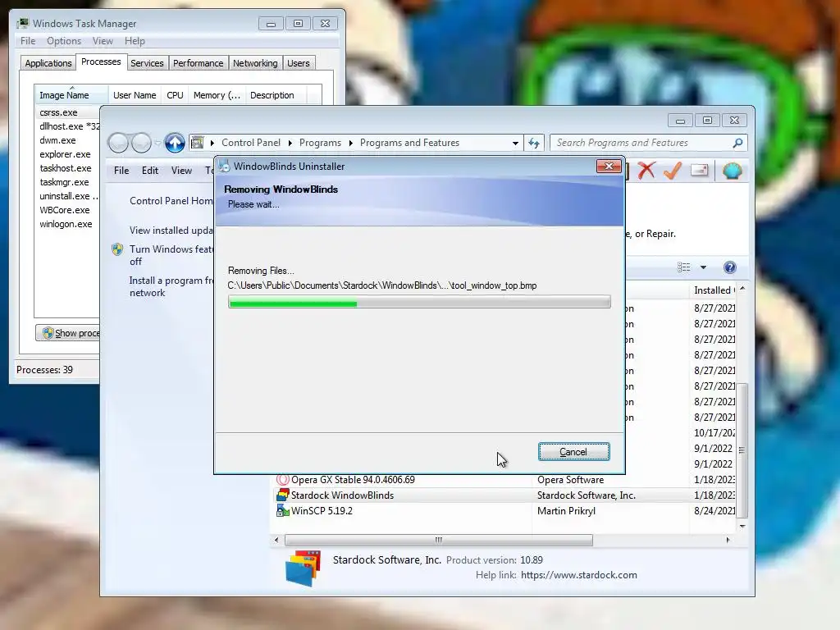This screenshot has height=630, width=840.
Task: Switch to Processes tab in Task Manager
Action: [101, 62]
